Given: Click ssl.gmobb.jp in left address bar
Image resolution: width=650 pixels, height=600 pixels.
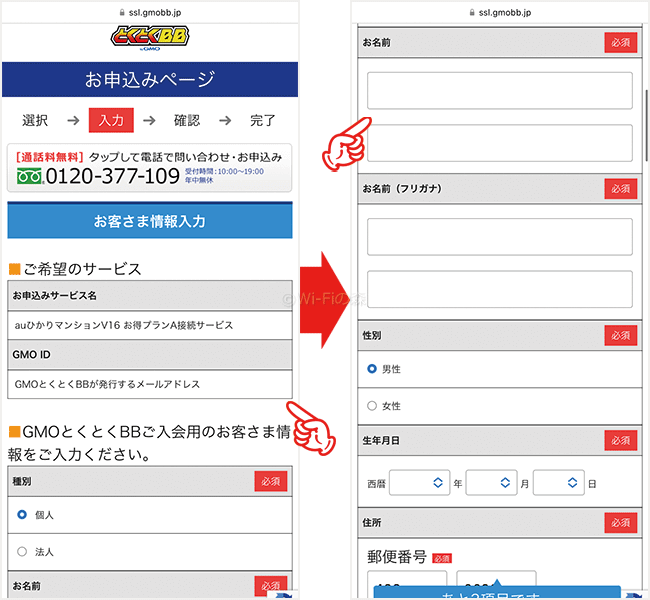Looking at the screenshot, I should 155,13.
